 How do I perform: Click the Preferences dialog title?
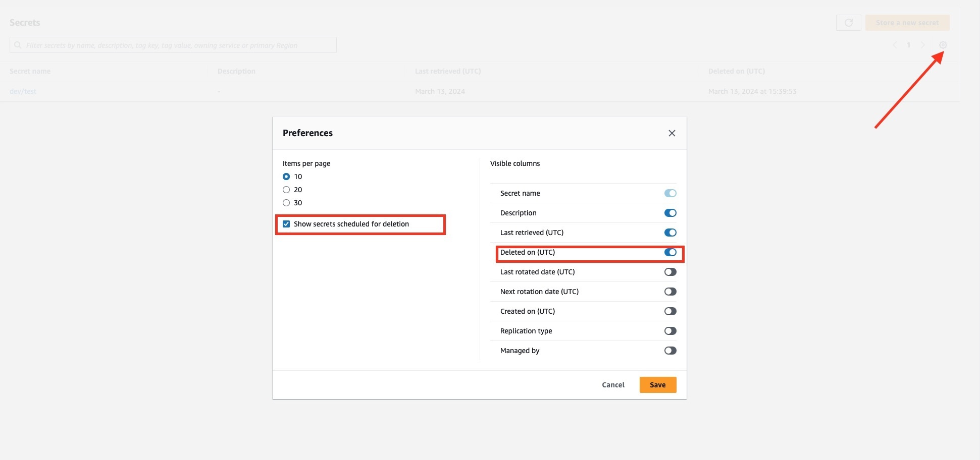[307, 133]
